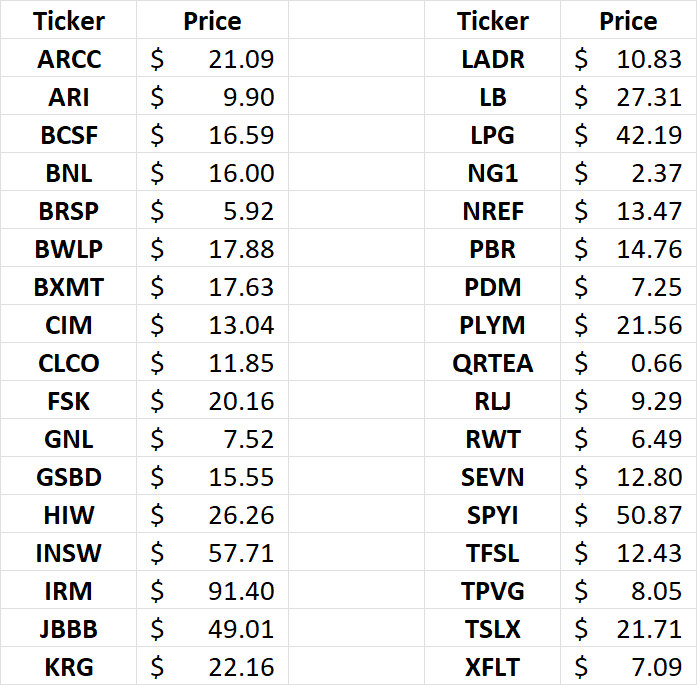
Task: Select the INSW ticker cell
Action: [x=69, y=553]
